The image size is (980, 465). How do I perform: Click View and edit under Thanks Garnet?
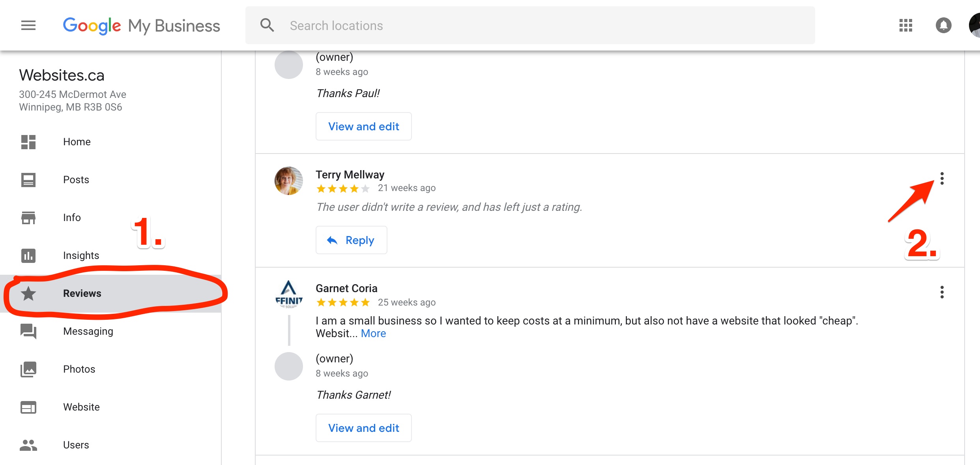click(x=364, y=428)
